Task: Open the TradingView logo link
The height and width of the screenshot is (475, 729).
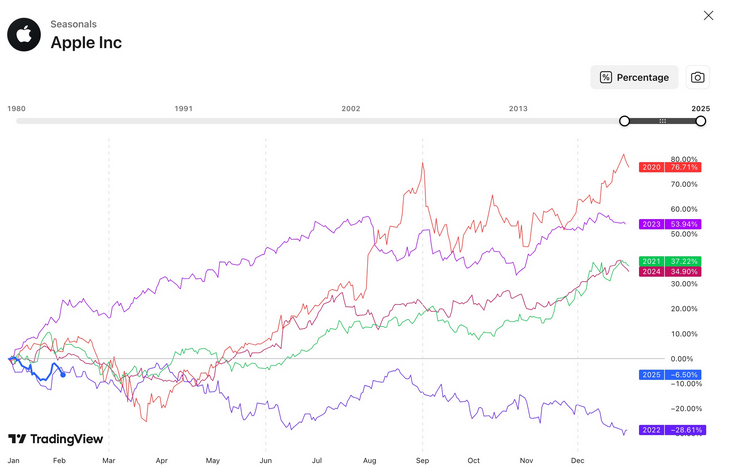Action: [x=55, y=439]
